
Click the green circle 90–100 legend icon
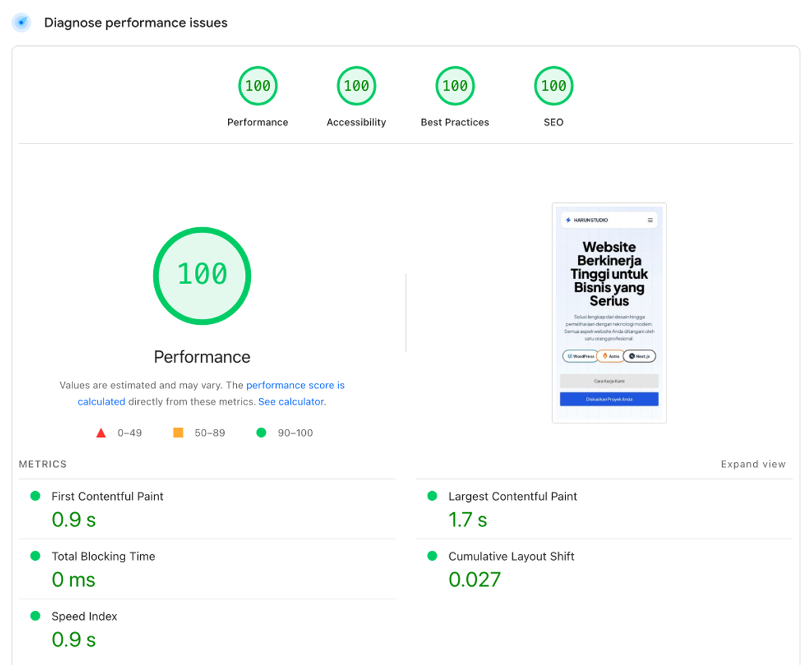click(261, 433)
